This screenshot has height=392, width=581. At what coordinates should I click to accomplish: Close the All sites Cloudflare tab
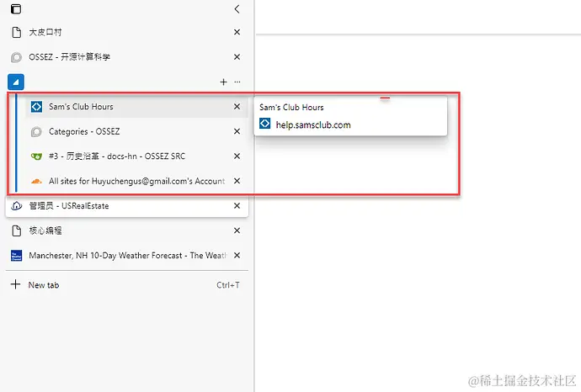coord(237,181)
